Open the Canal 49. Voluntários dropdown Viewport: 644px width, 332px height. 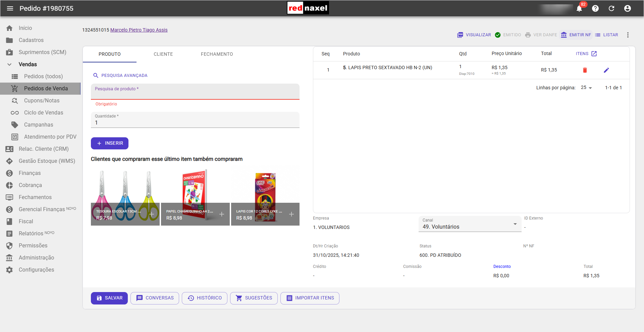click(470, 224)
